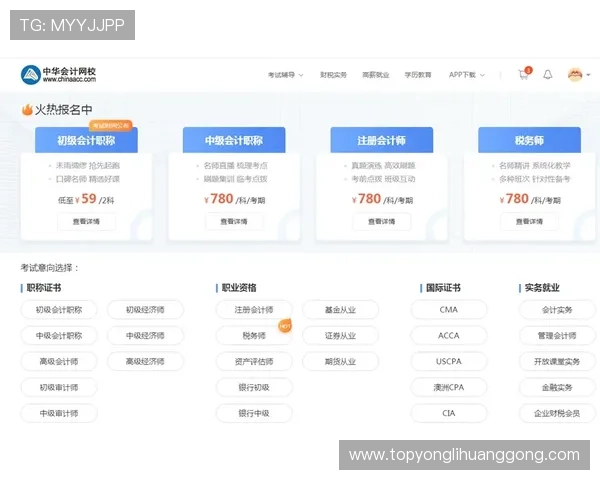The width and height of the screenshot is (600, 480).
Task: Open the 高薪就业 nav item
Action: pyautogui.click(x=375, y=75)
